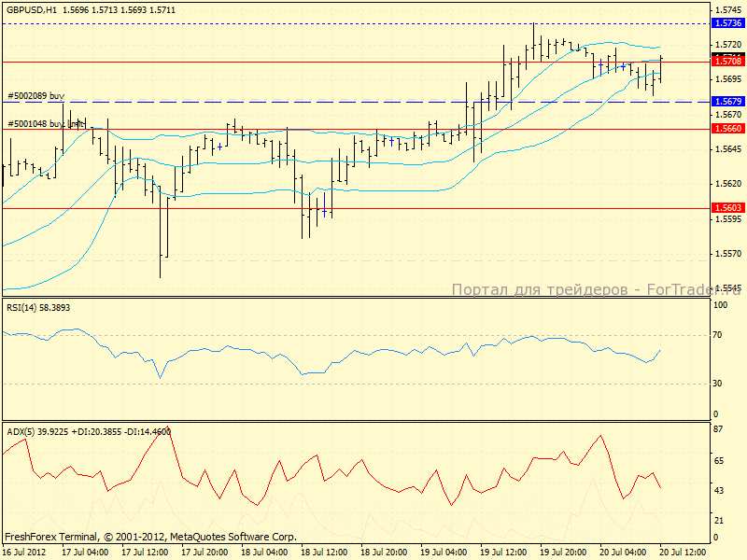747x560 pixels.
Task: Select the 1.5679 dashed level price tag
Action: pyautogui.click(x=726, y=101)
